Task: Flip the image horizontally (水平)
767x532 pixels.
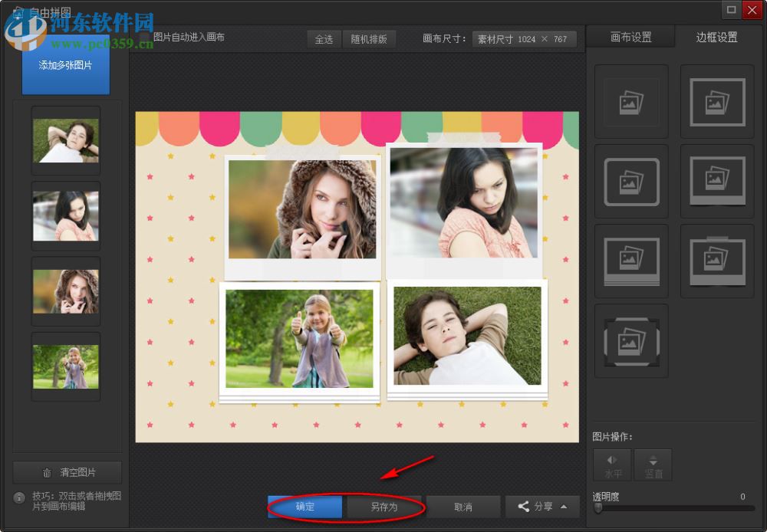Action: [x=613, y=465]
